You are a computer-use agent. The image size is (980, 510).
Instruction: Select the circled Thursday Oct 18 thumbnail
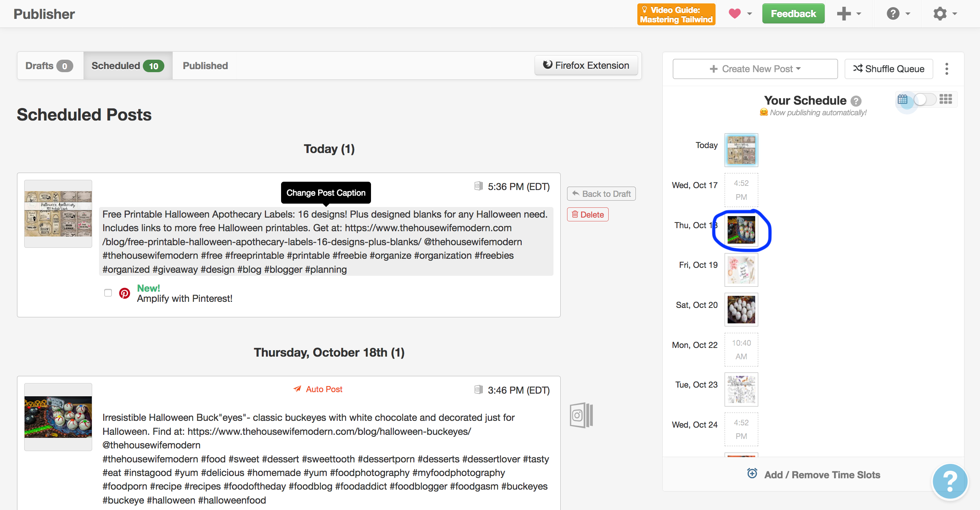[x=741, y=230]
